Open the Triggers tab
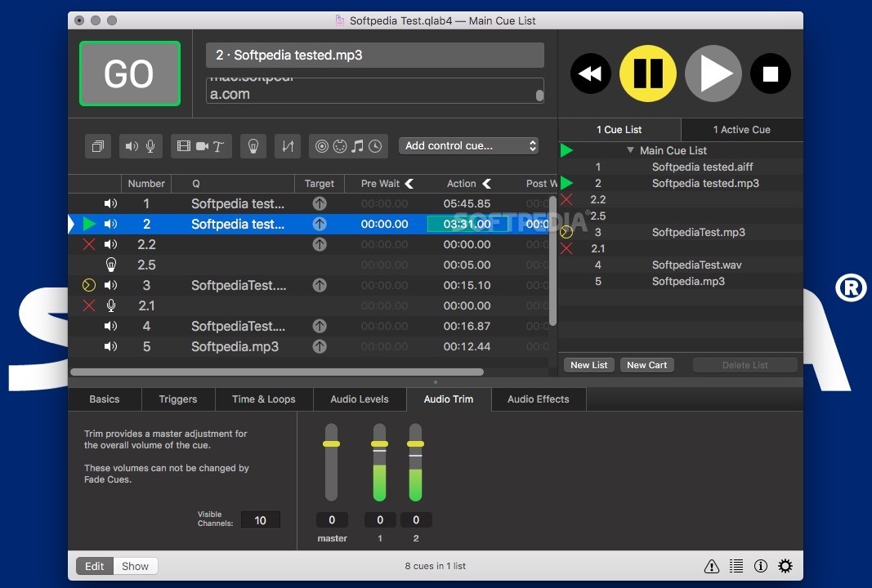The image size is (872, 588). coord(178,399)
